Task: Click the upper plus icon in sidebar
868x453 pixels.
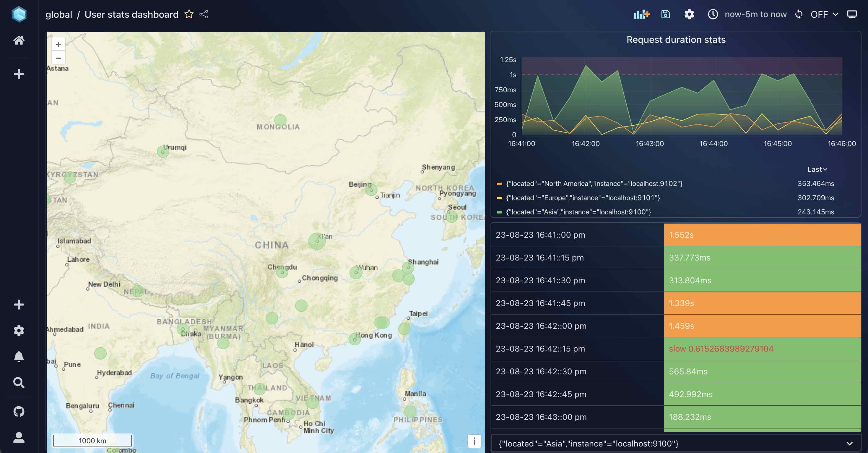Action: 19,74
